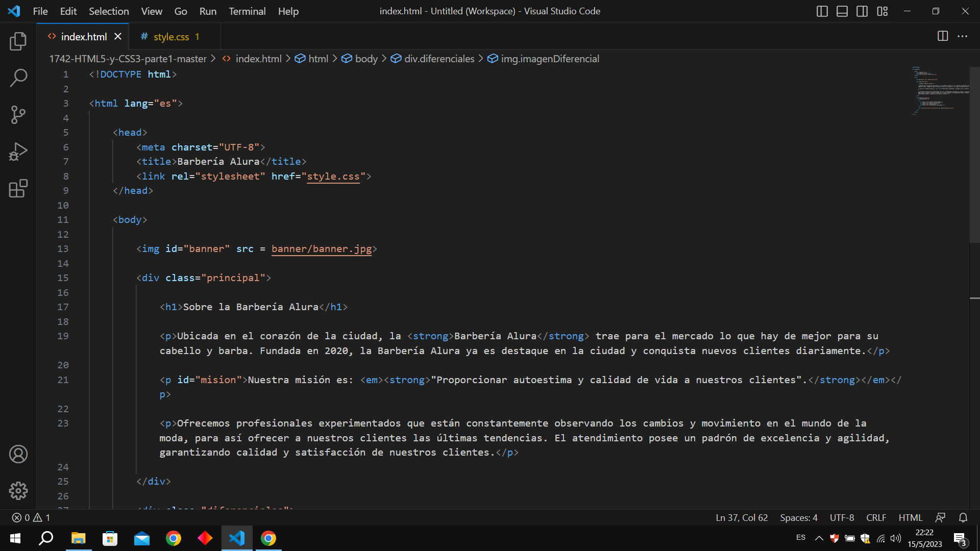The image size is (980, 551).
Task: Click the VS Code logo icon
Action: tap(14, 11)
